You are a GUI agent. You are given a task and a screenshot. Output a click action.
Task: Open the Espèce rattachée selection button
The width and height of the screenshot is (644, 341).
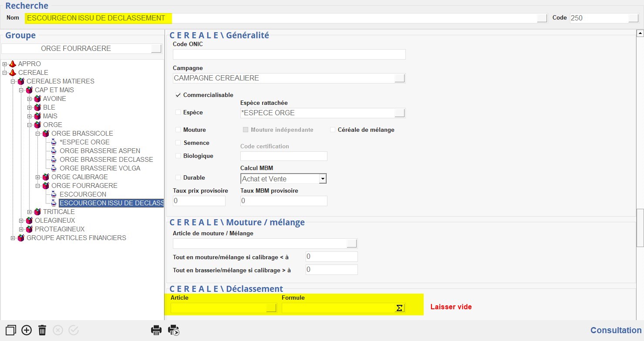click(x=399, y=113)
